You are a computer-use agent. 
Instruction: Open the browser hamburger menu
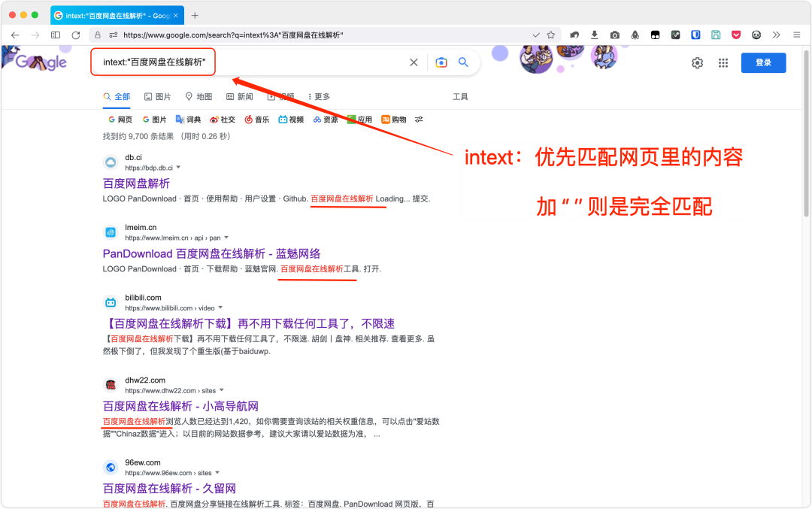coord(796,35)
